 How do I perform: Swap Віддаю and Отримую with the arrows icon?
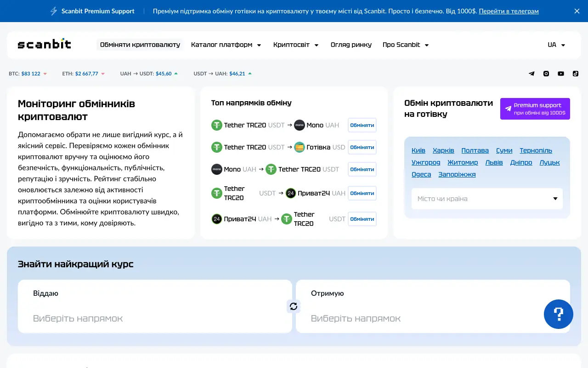coord(294,306)
